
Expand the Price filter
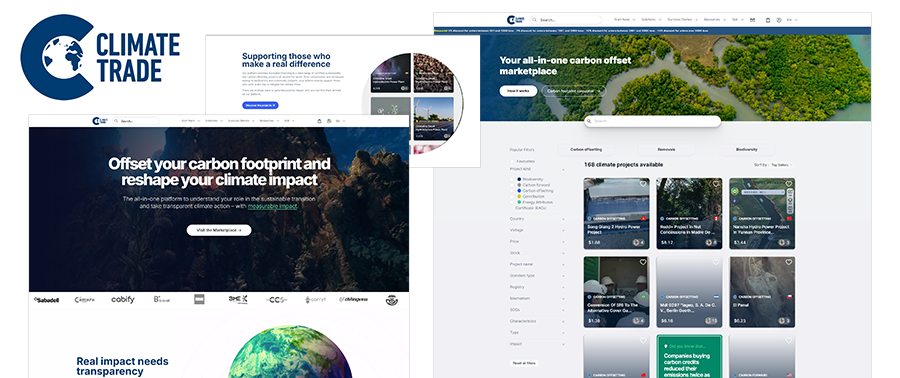pos(537,241)
